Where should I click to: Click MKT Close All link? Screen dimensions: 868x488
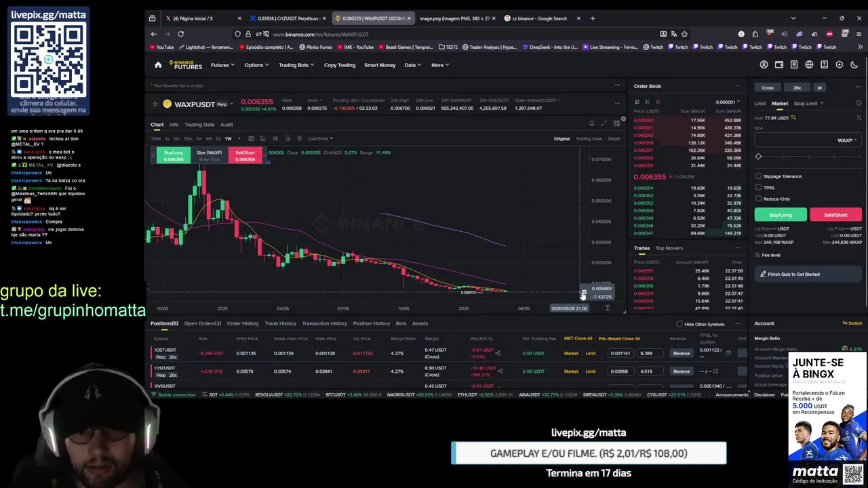point(578,338)
